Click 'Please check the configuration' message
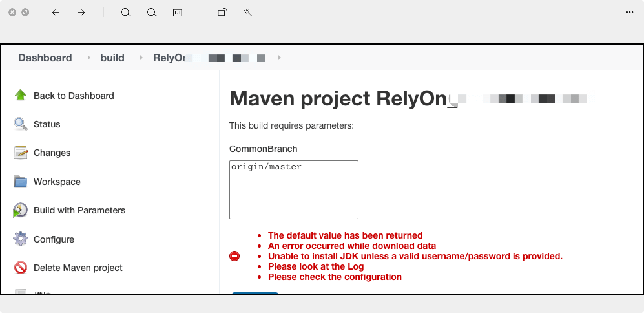The height and width of the screenshot is (313, 644). point(335,277)
